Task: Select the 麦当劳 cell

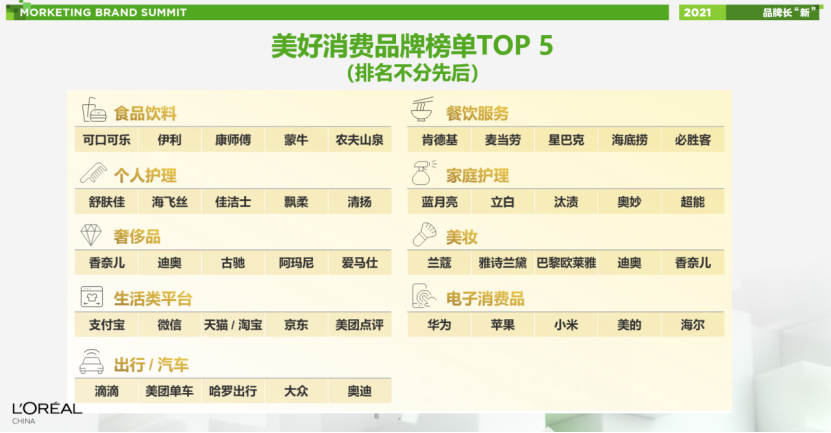Action: point(503,140)
